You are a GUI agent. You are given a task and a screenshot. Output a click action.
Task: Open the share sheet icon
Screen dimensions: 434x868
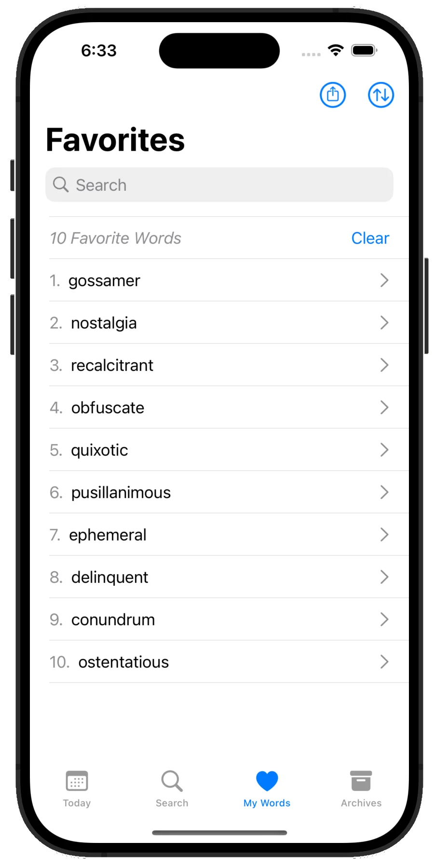[x=333, y=95]
